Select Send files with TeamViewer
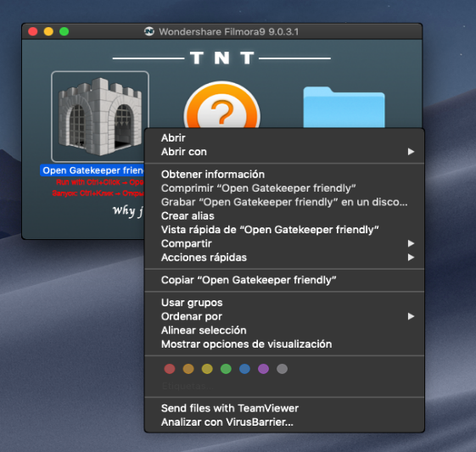The height and width of the screenshot is (452, 476). tap(284, 408)
